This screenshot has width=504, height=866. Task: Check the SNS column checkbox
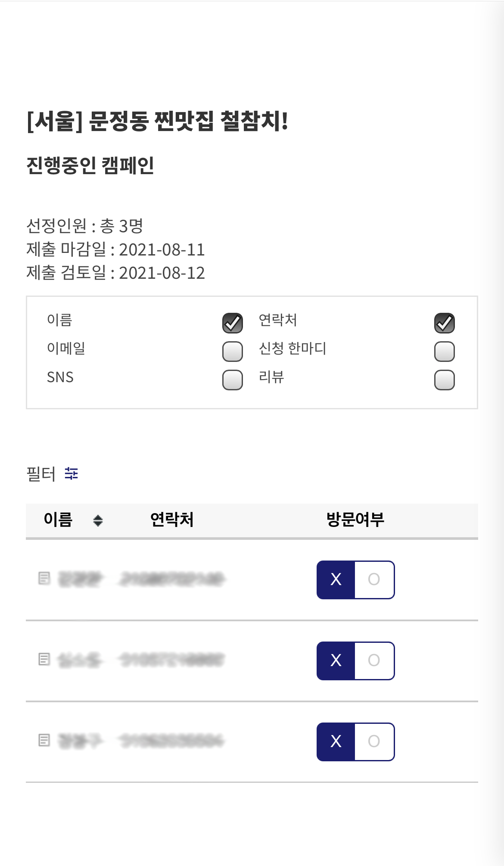[233, 380]
